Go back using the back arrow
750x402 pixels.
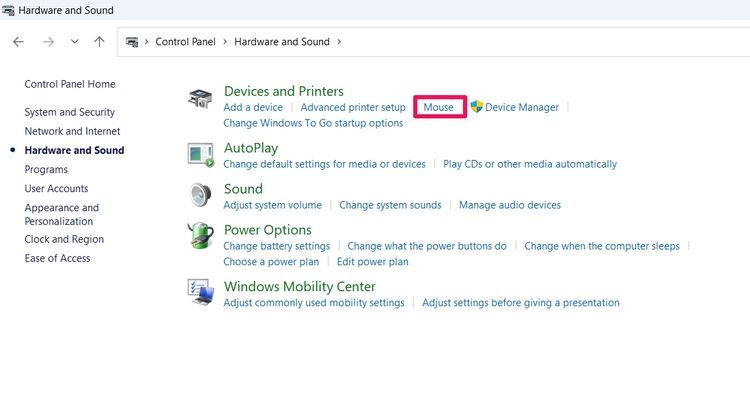tap(18, 42)
